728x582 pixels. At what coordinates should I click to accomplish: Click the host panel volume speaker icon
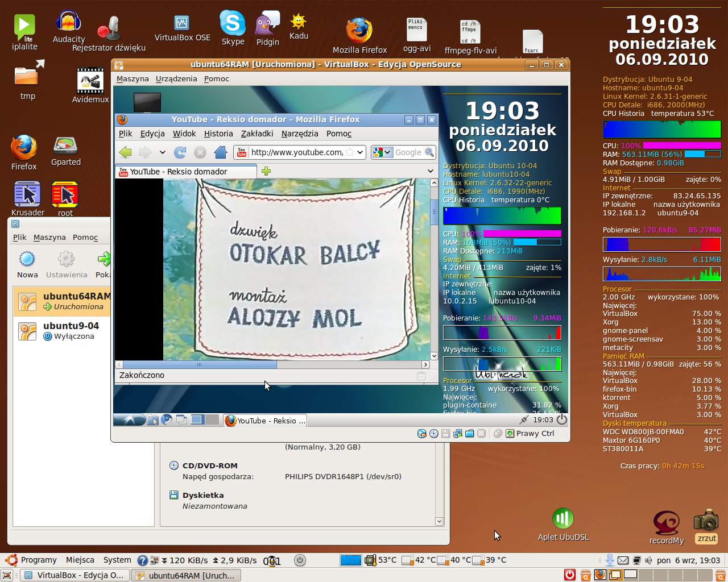(650, 560)
